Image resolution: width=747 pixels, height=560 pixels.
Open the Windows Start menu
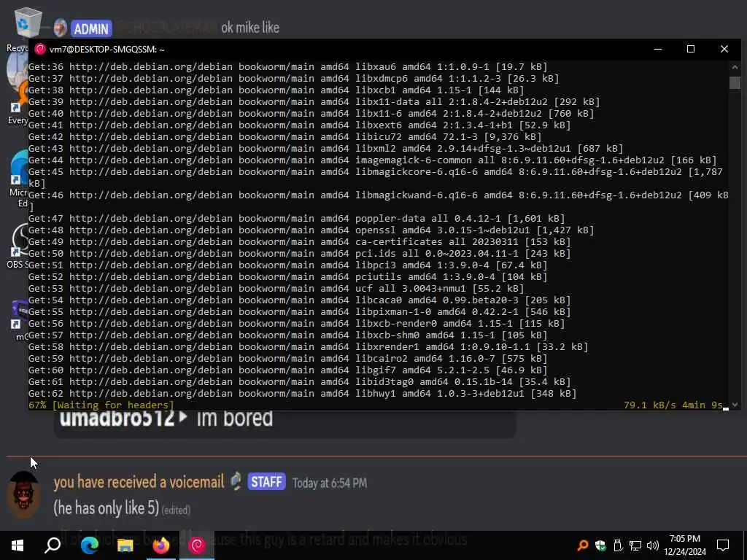[x=18, y=545]
